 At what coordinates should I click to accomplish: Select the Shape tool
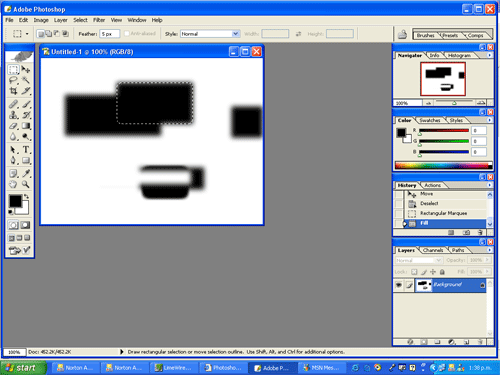(x=26, y=160)
